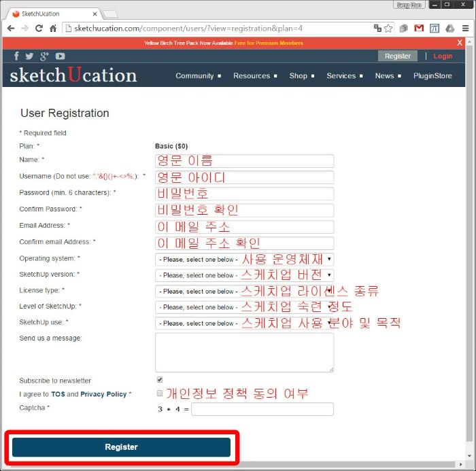Open the Level of SketchUp dropdown

click(244, 307)
